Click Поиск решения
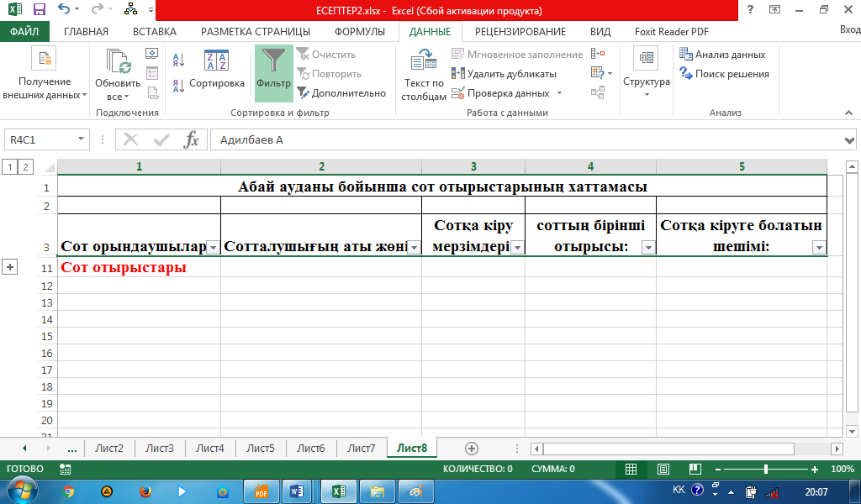Image resolution: width=861 pixels, height=504 pixels. pos(724,73)
